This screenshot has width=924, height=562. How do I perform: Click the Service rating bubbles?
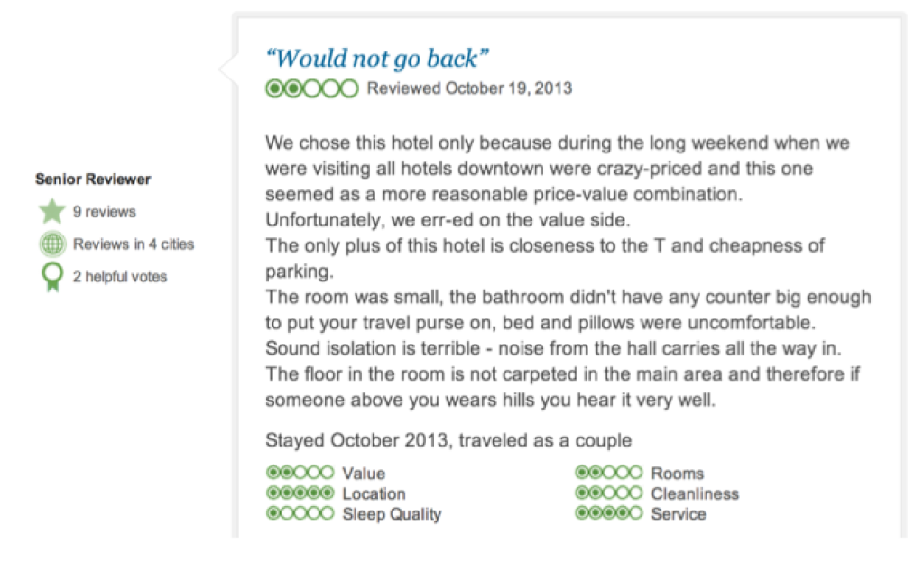(x=609, y=513)
